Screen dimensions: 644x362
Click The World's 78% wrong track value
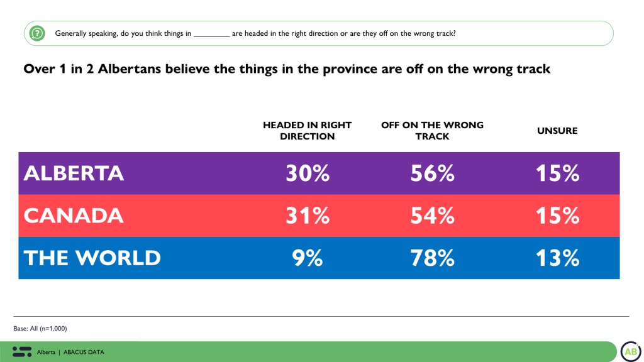click(432, 258)
